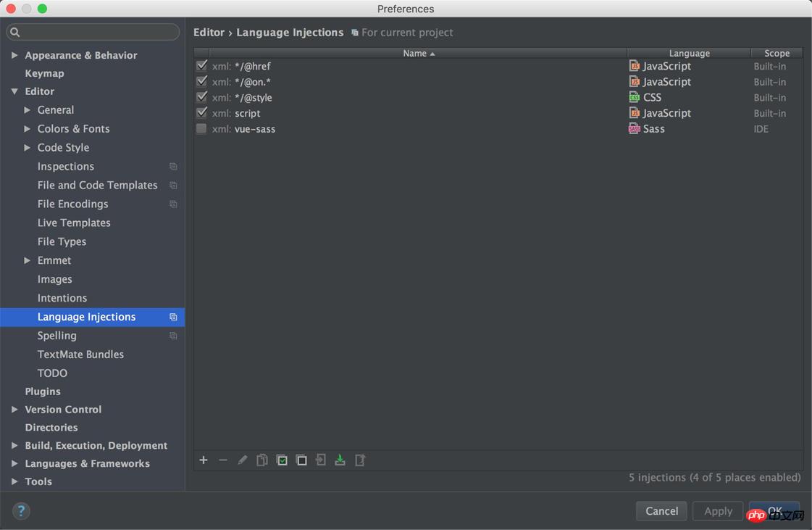Expand Colors & Fonts subsection
The image size is (812, 530).
click(27, 128)
